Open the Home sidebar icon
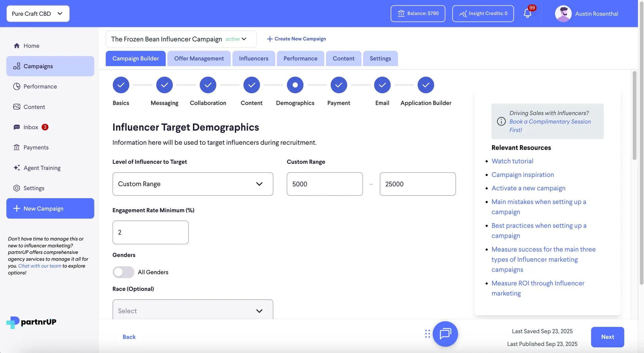 click(17, 46)
